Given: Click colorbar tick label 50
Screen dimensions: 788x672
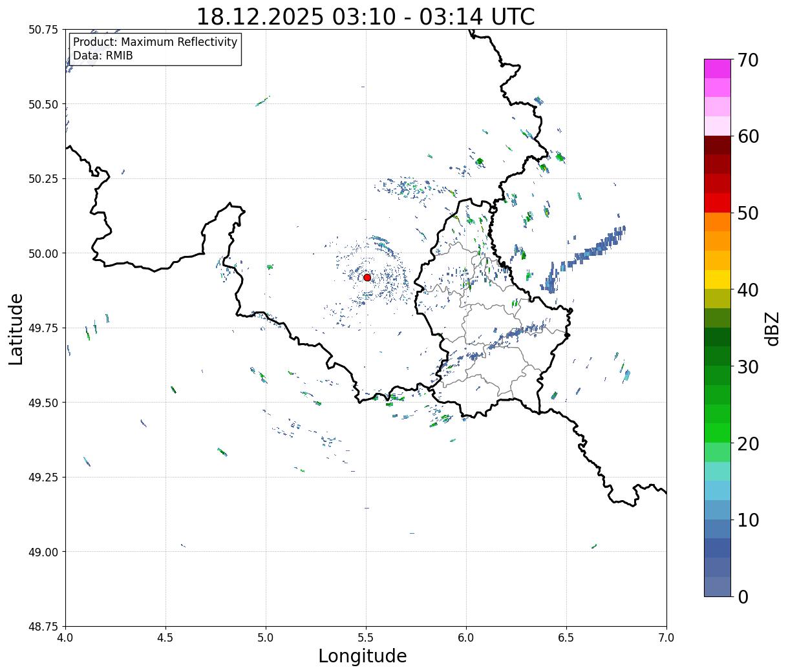Looking at the screenshot, I should click(747, 213).
